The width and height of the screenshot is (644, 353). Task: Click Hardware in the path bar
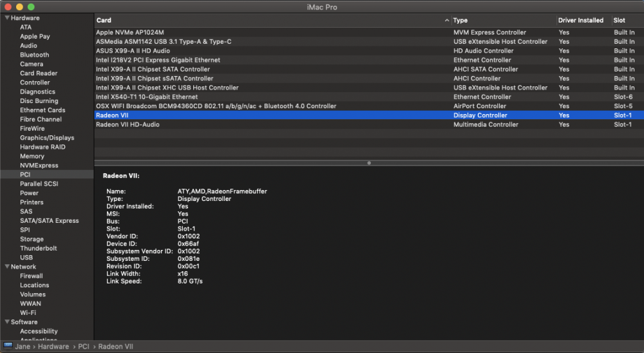pyautogui.click(x=53, y=347)
